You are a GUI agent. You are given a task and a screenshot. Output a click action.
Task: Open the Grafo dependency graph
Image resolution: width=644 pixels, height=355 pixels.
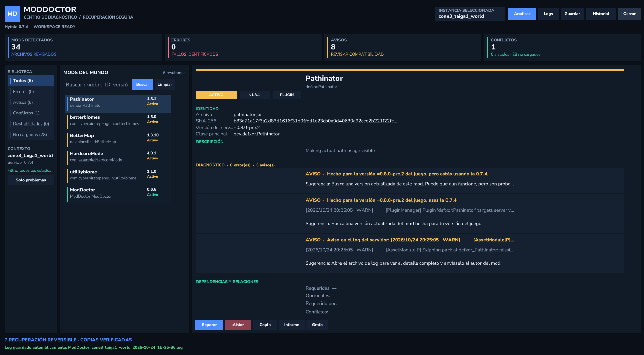click(317, 325)
